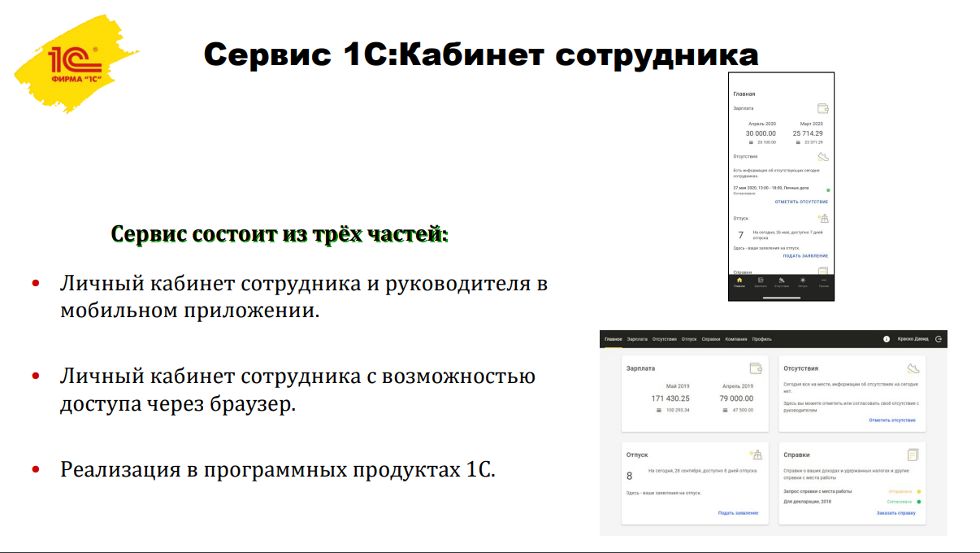
Task: Click green status dot next to Согласовано
Action: point(919,502)
